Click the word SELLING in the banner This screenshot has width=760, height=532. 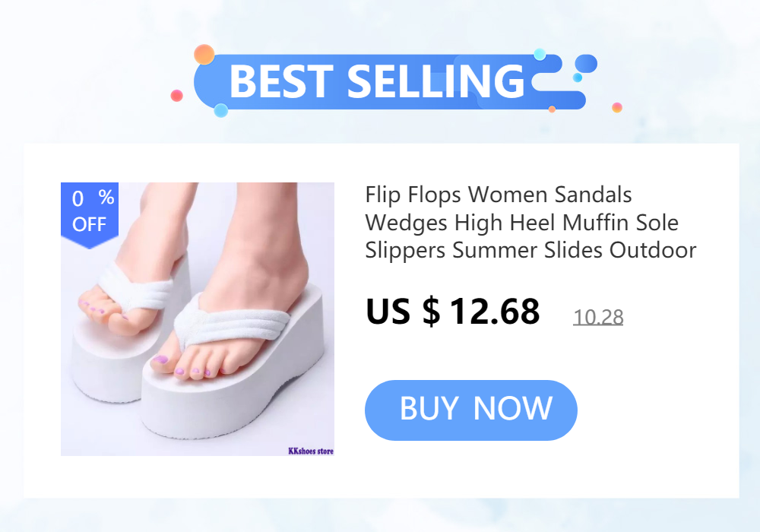[x=436, y=81]
